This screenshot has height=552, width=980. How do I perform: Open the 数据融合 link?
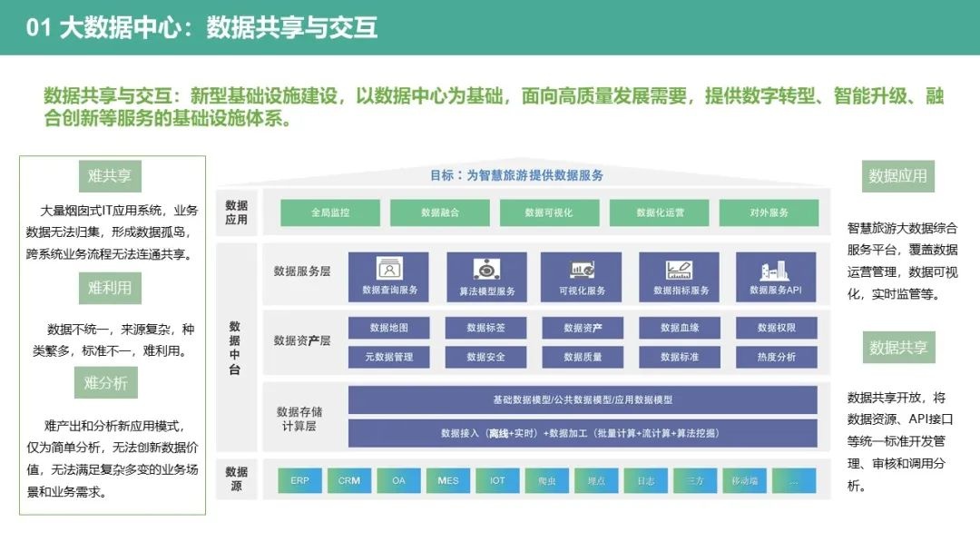pyautogui.click(x=439, y=212)
